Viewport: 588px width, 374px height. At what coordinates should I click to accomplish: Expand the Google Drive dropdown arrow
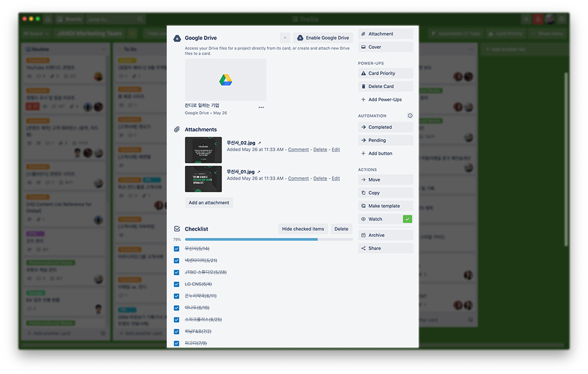[285, 38]
